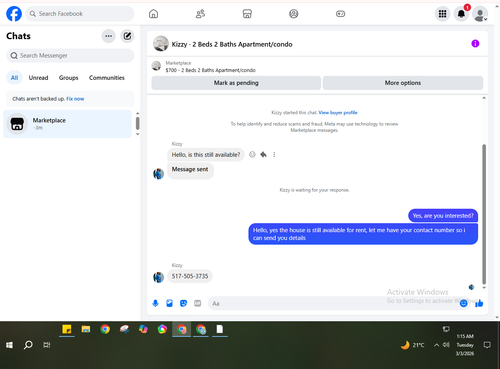Open Sticky Notes from the taskbar
Screen dimensions: 500x369
tap(67, 329)
